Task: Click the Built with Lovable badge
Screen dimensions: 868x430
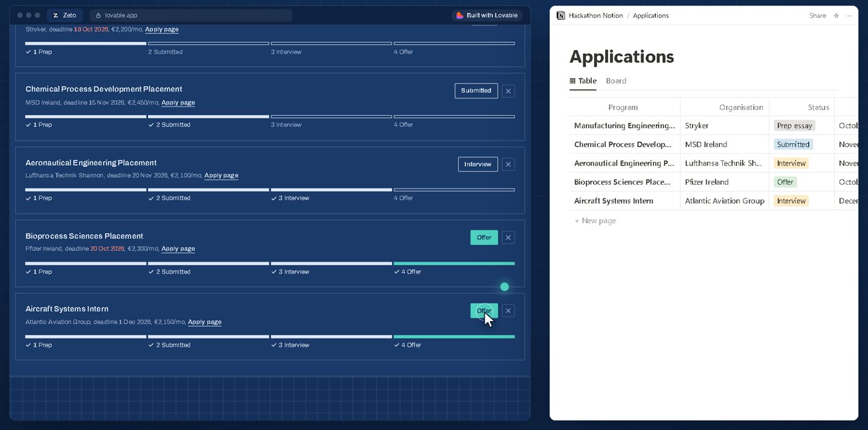Action: point(487,15)
